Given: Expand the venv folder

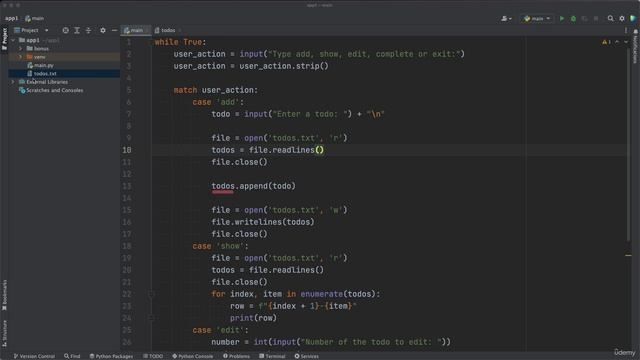Looking at the screenshot, I should [x=20, y=57].
